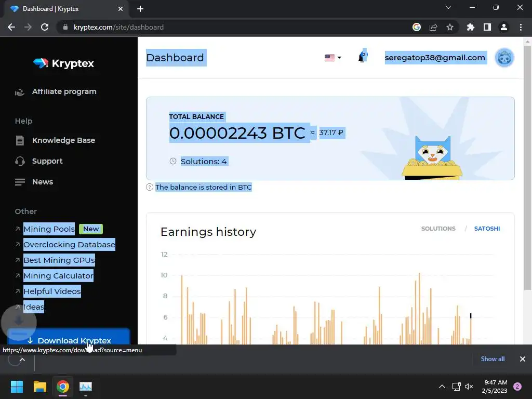
Task: Click the Kryptex logo in sidebar
Action: tap(64, 63)
